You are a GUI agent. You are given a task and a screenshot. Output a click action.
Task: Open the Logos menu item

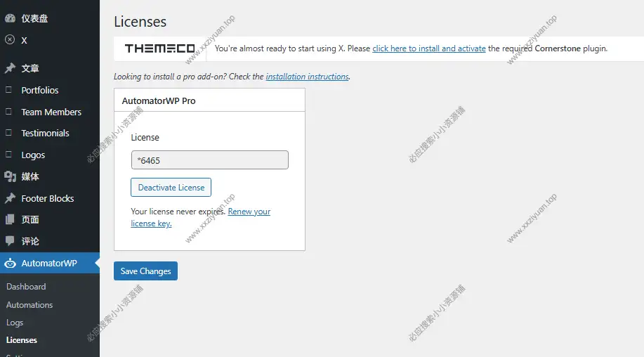pyautogui.click(x=33, y=155)
